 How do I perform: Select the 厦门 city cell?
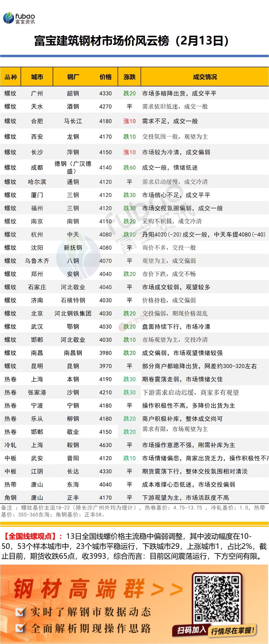pyautogui.click(x=37, y=195)
